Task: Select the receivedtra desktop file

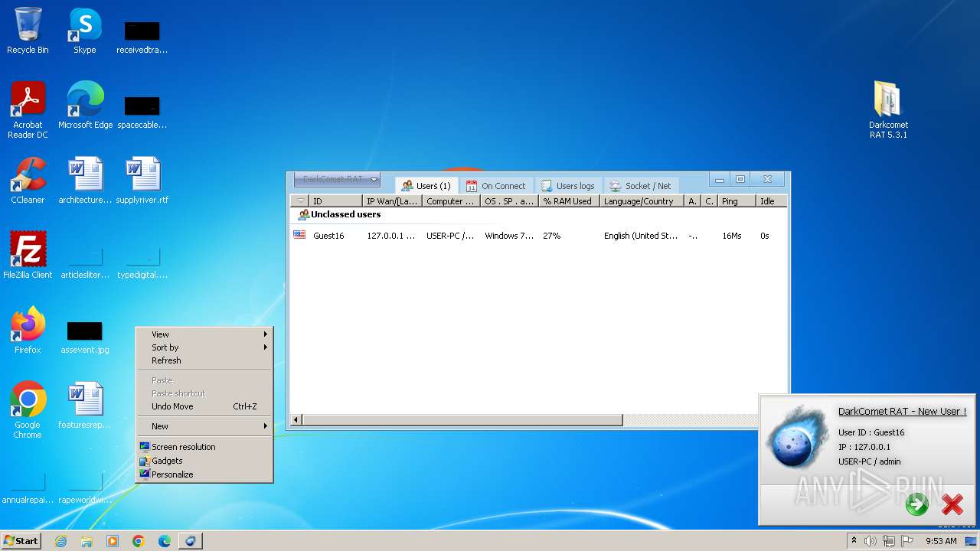Action: click(142, 37)
